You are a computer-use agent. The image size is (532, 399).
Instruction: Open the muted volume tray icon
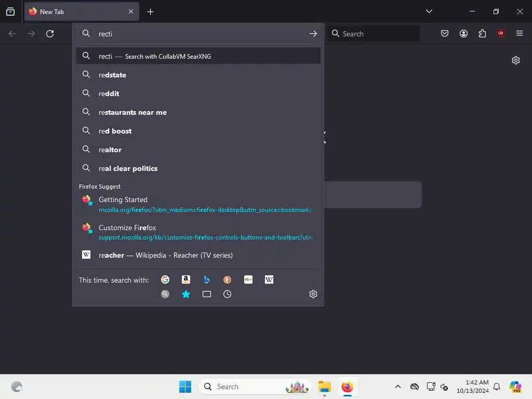point(444,387)
